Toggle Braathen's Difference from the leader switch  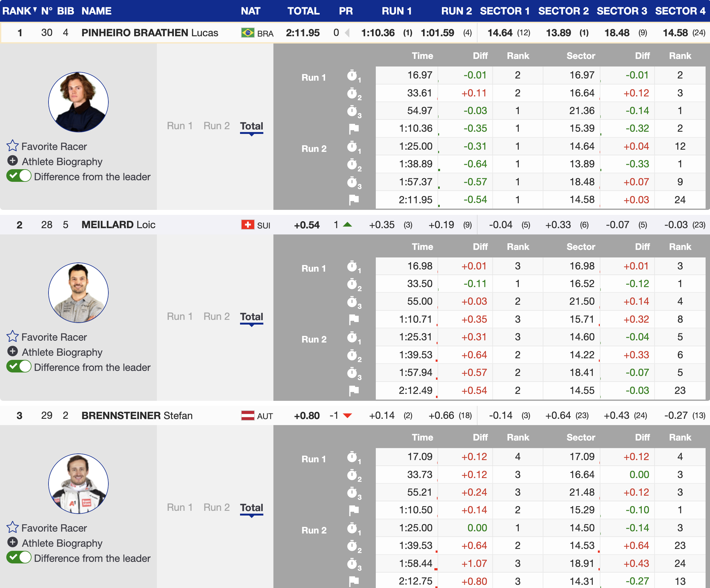19,176
